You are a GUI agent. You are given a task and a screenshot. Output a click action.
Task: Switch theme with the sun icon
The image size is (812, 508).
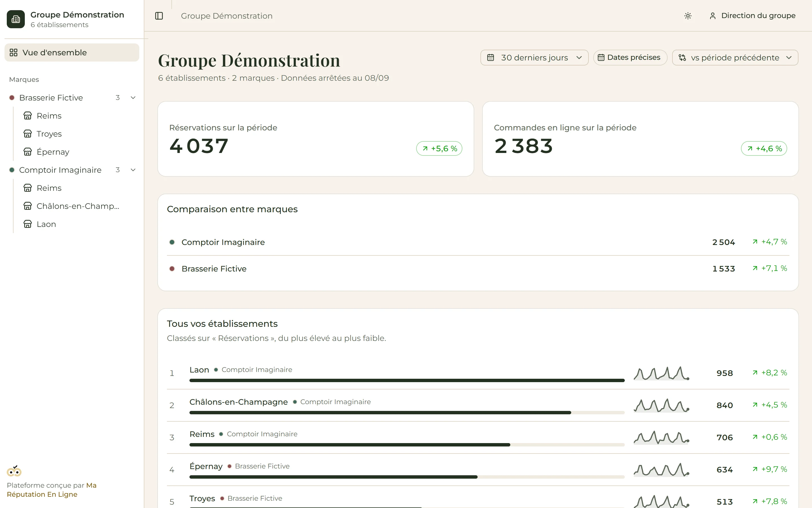point(688,16)
